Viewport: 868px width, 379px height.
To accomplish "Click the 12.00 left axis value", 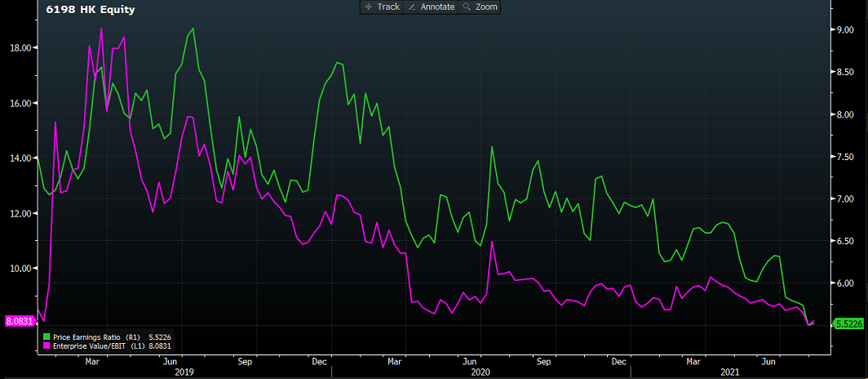I will 20,214.
